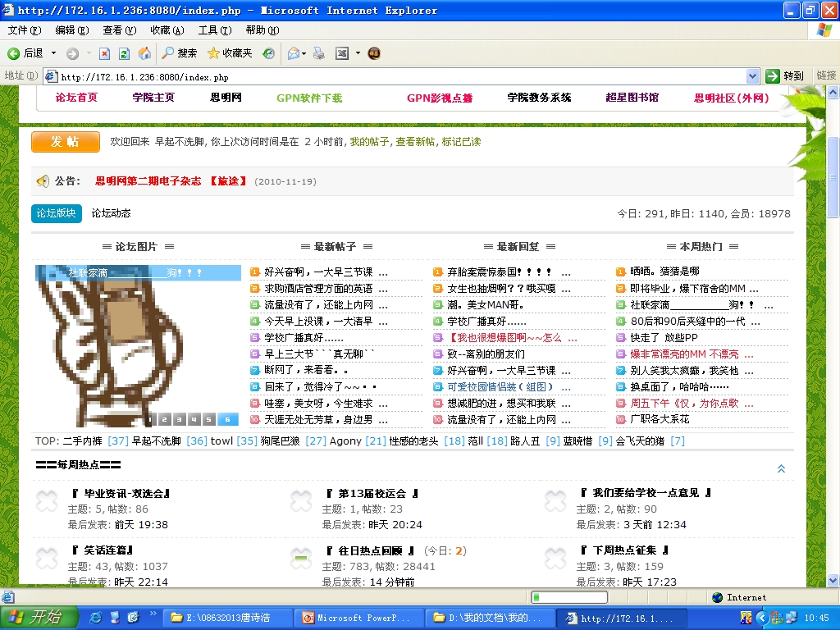The height and width of the screenshot is (630, 840).
Task: Stop page loading with the red X icon
Action: coord(104,53)
